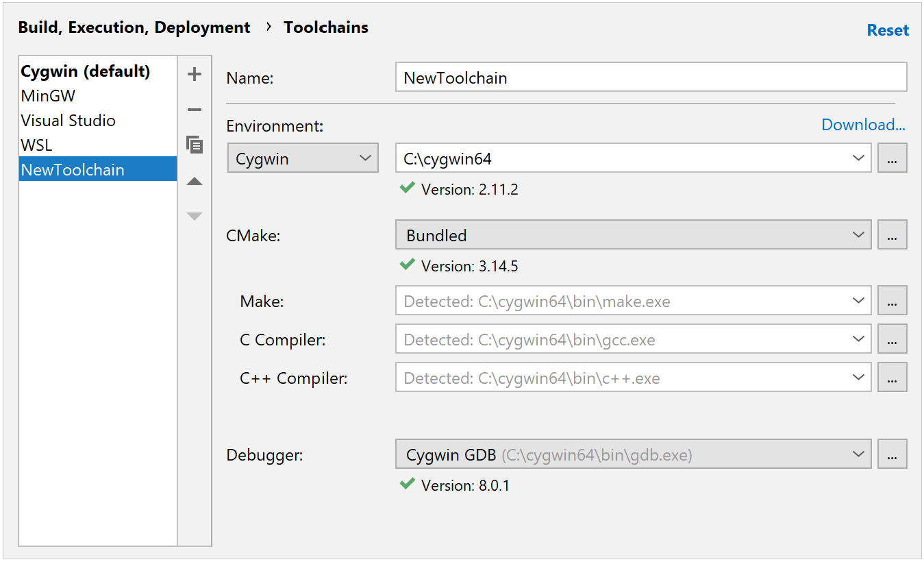The width and height of the screenshot is (924, 562).
Task: Copy the selected toolchain
Action: click(195, 145)
